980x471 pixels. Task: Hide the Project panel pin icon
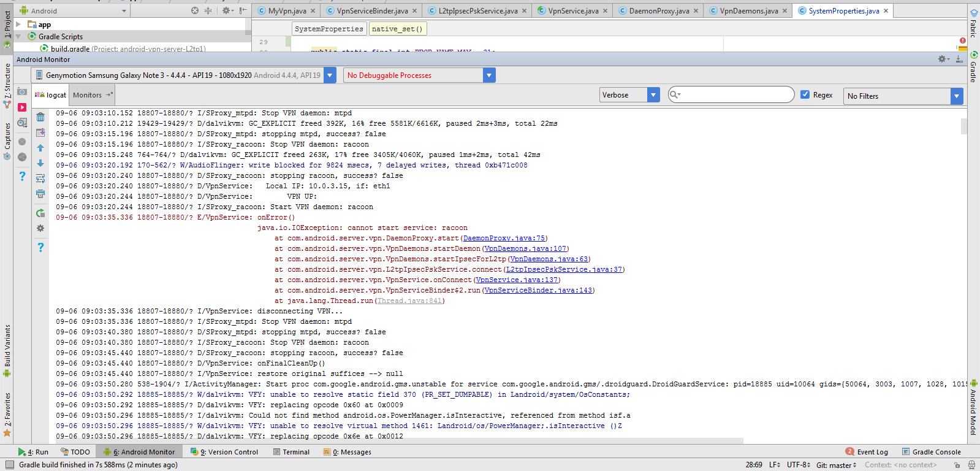tap(243, 10)
